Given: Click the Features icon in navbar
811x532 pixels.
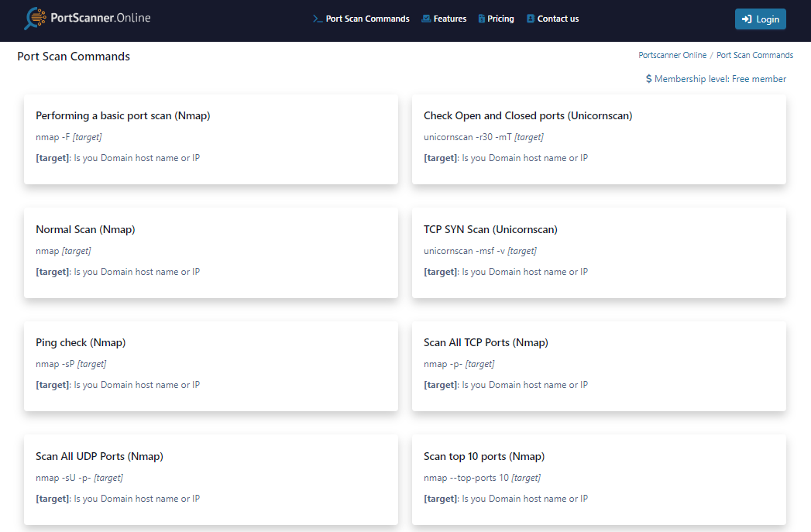Looking at the screenshot, I should (426, 19).
